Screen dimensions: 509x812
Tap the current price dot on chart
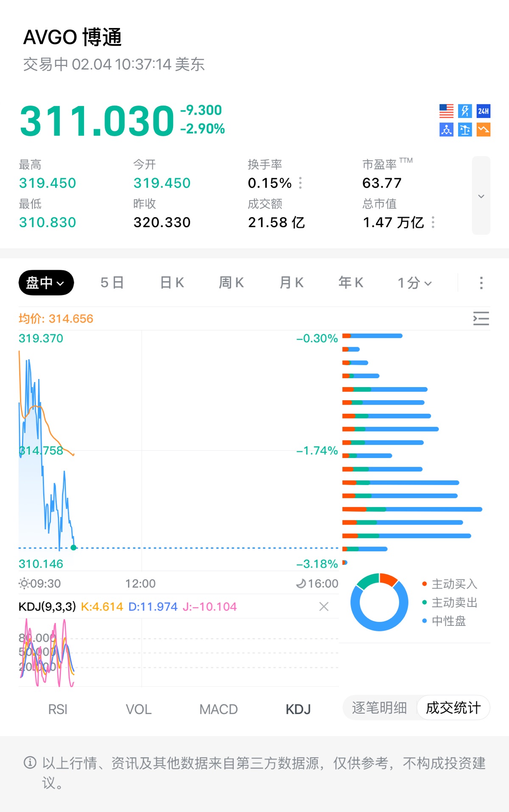pos(73,547)
